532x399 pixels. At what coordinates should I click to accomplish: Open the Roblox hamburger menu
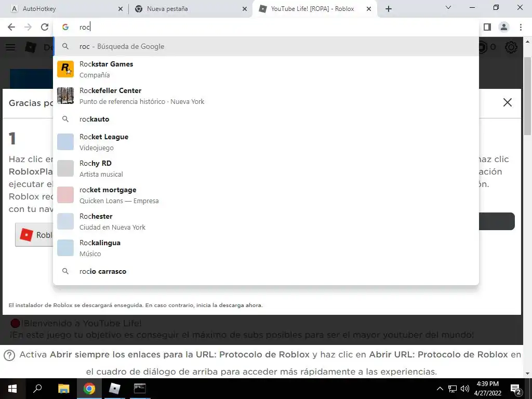[10, 47]
